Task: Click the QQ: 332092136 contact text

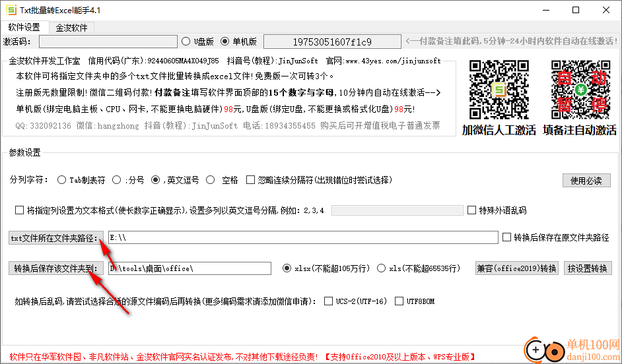Action: 43,125
